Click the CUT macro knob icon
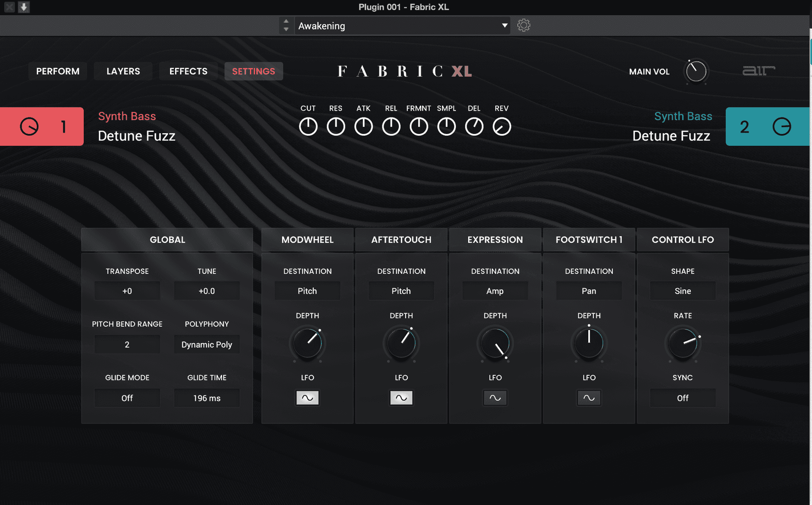 pyautogui.click(x=308, y=126)
